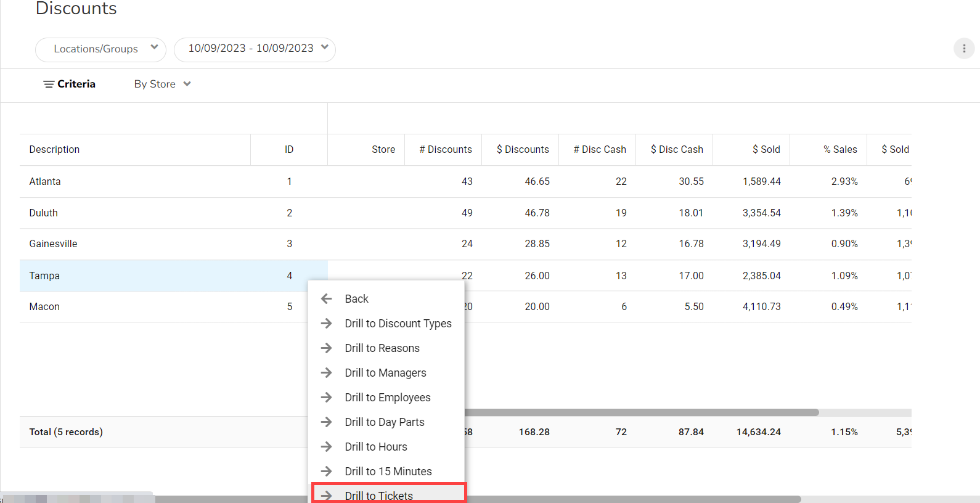Click the Criteria filter lines icon

click(x=48, y=84)
